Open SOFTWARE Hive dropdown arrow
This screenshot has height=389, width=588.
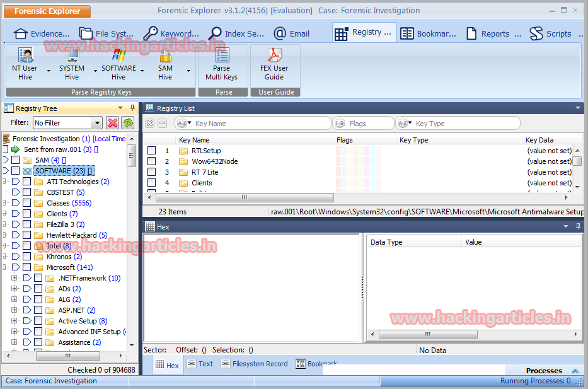tap(142, 71)
